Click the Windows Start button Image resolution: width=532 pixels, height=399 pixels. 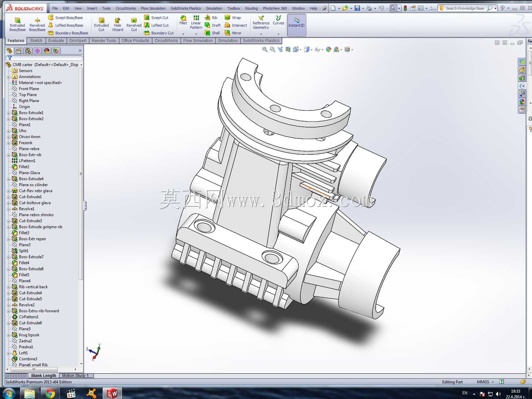tap(9, 394)
